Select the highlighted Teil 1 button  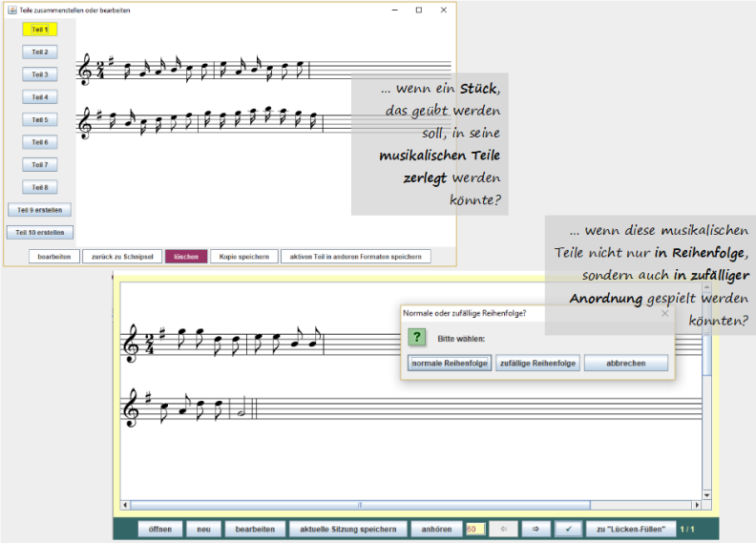(40, 30)
